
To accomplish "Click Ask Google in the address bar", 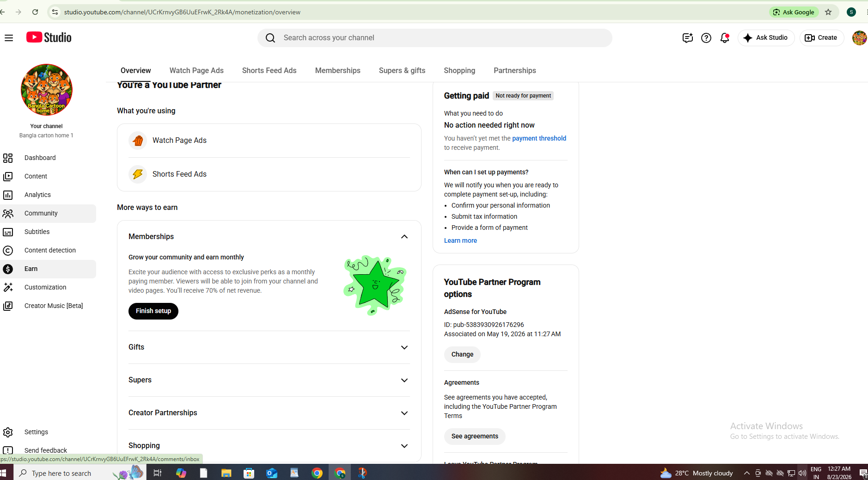I will point(794,12).
